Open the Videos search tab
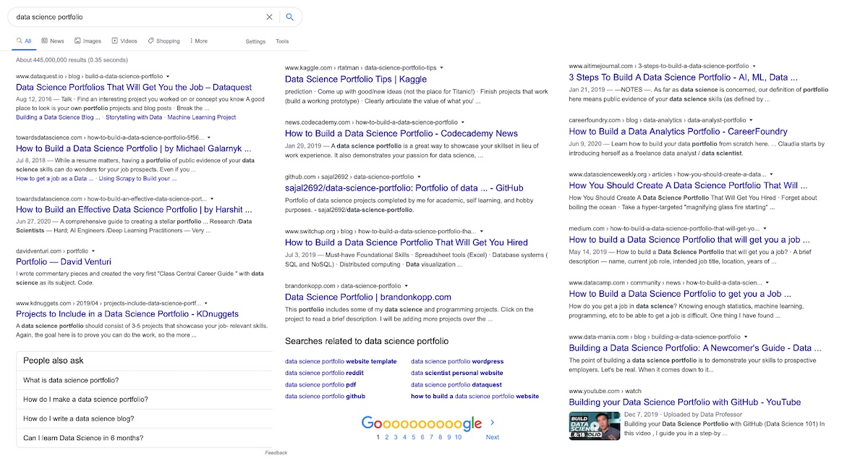Screen dimensions: 868x464 (124, 41)
